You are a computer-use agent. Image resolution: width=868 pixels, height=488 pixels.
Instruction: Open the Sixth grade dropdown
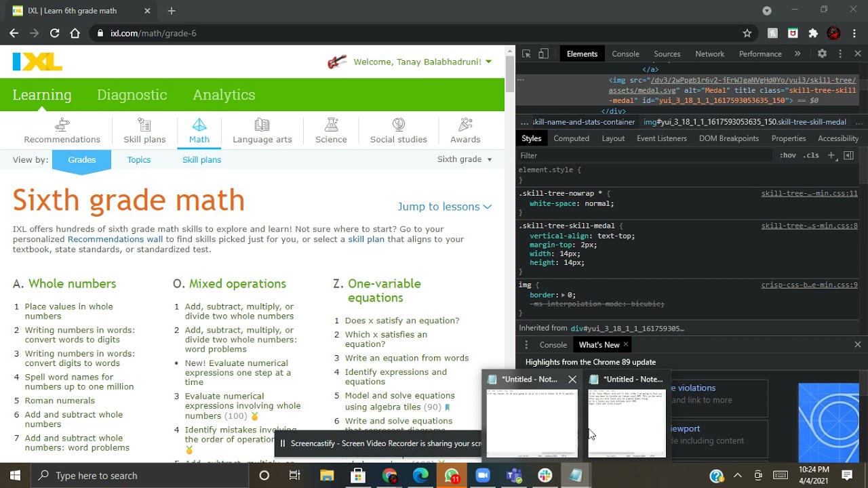pyautogui.click(x=465, y=159)
